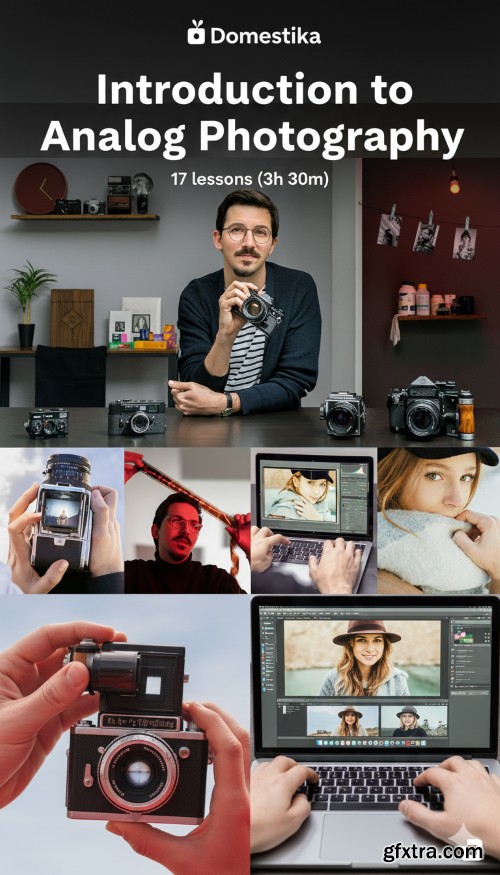Open the close-up woman with scarf portrait
The image size is (500, 875).
click(x=439, y=520)
